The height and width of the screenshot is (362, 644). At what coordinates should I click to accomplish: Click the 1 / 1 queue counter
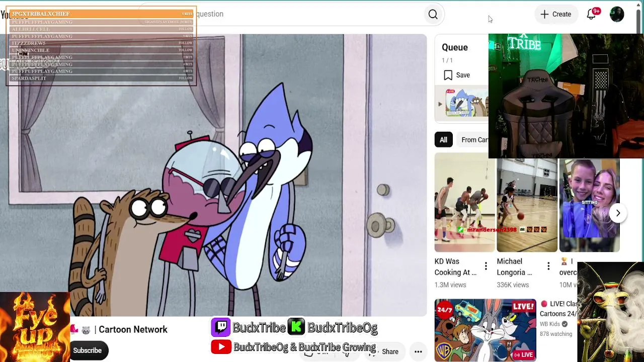[x=447, y=60]
